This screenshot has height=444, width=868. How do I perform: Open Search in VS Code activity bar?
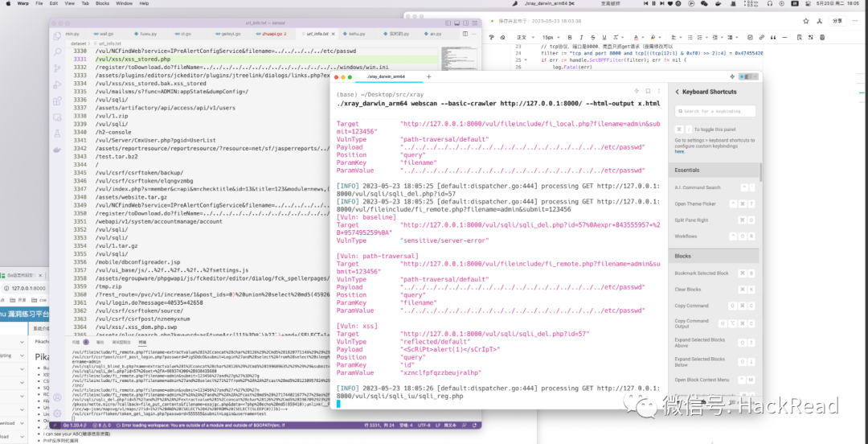[57, 52]
